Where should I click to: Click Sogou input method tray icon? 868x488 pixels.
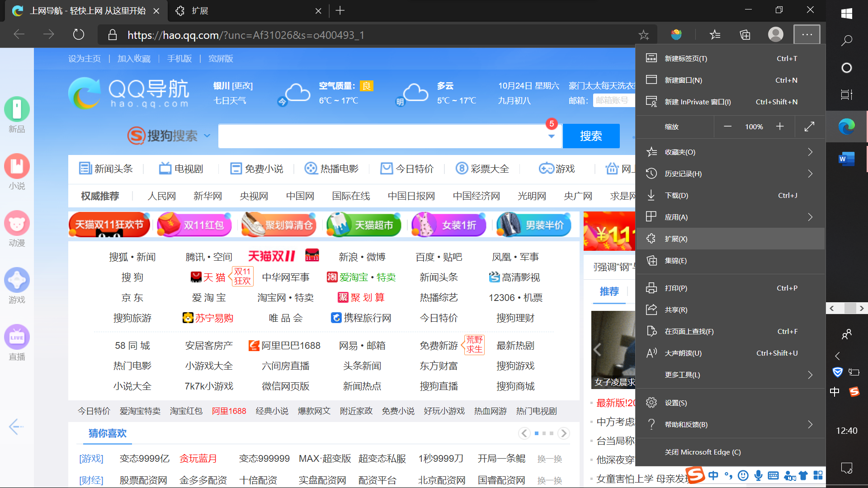pos(854,392)
